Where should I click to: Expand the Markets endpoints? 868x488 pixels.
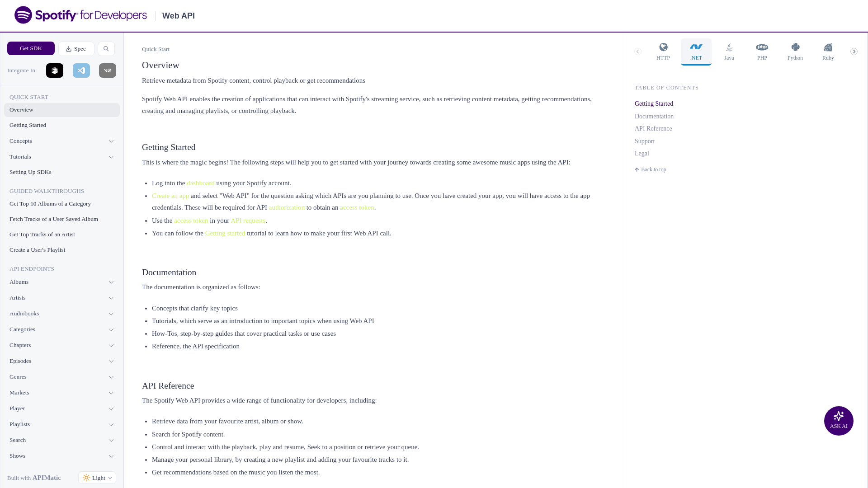[x=62, y=393]
